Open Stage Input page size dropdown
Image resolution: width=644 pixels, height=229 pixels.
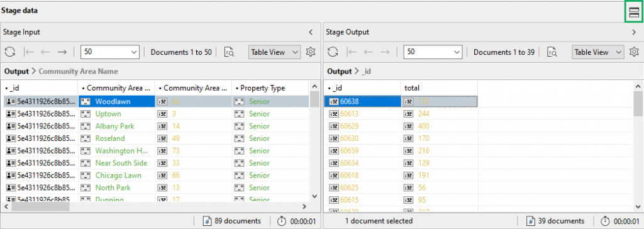coord(110,52)
